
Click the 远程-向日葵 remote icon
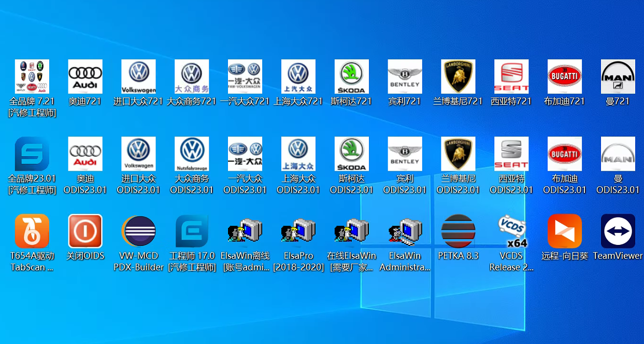(564, 231)
